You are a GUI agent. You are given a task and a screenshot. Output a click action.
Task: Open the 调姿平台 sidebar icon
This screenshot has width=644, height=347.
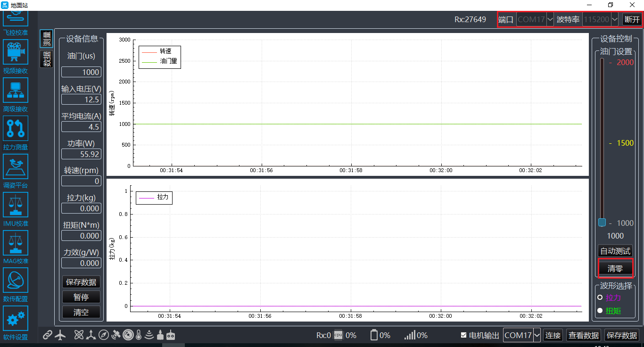[x=16, y=166]
